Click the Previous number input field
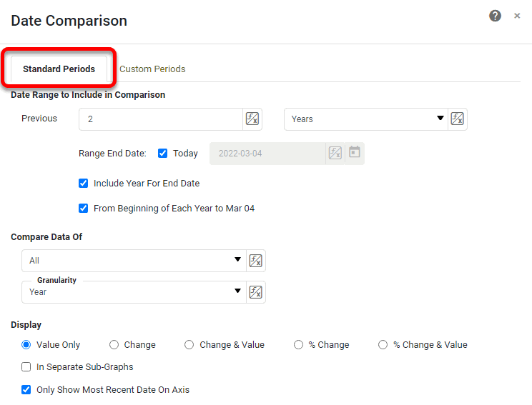The image size is (532, 405). (161, 119)
